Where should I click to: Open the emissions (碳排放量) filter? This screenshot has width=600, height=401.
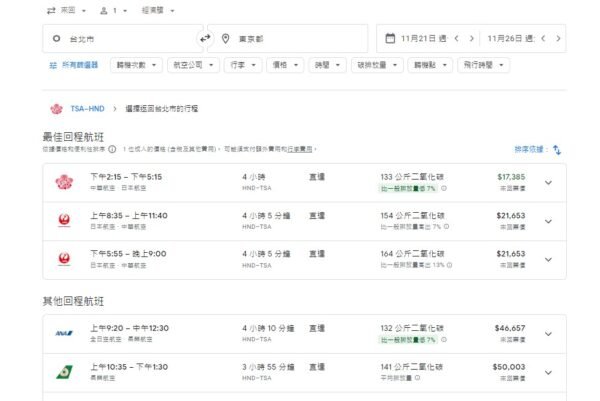pyautogui.click(x=377, y=65)
